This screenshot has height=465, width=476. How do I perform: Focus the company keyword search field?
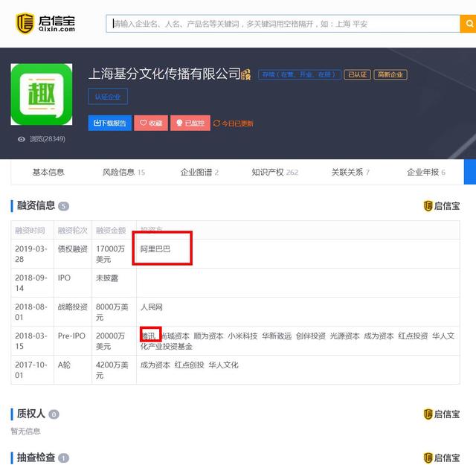click(283, 24)
